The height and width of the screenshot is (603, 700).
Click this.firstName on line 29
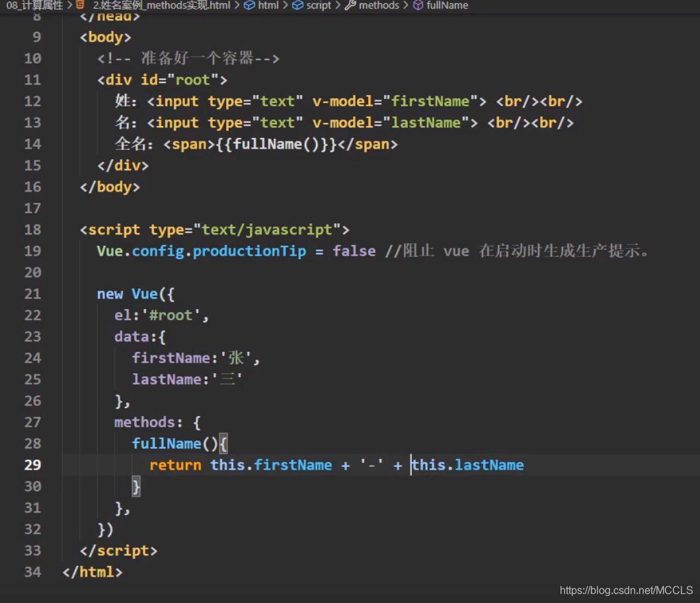point(271,465)
